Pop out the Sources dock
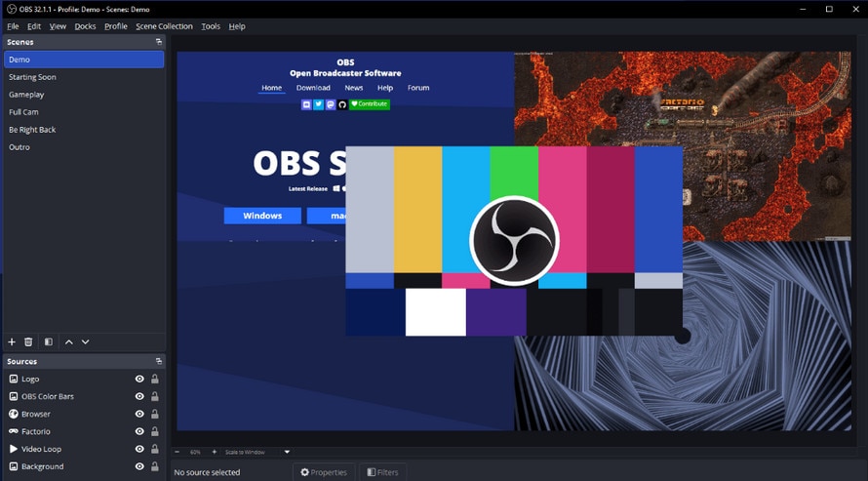 click(x=159, y=361)
